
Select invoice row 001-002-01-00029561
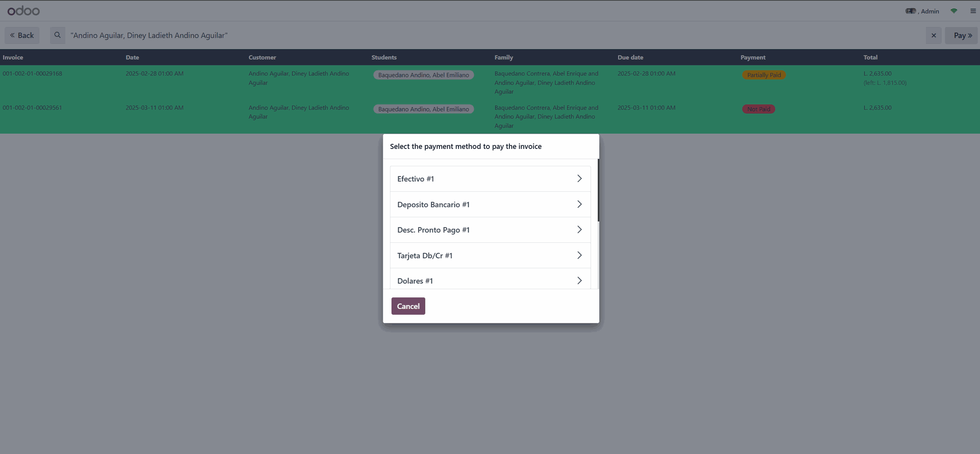click(32, 108)
